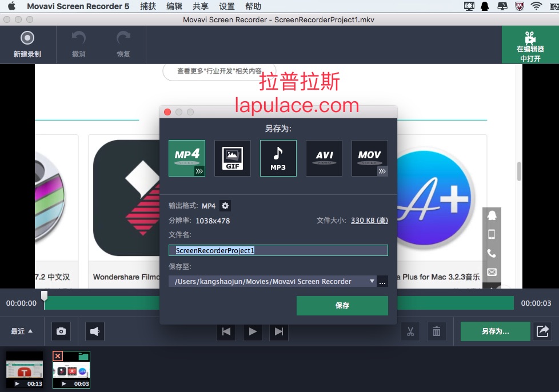559x392 pixels.
Task: Open the 编辑 menu
Action: click(174, 6)
